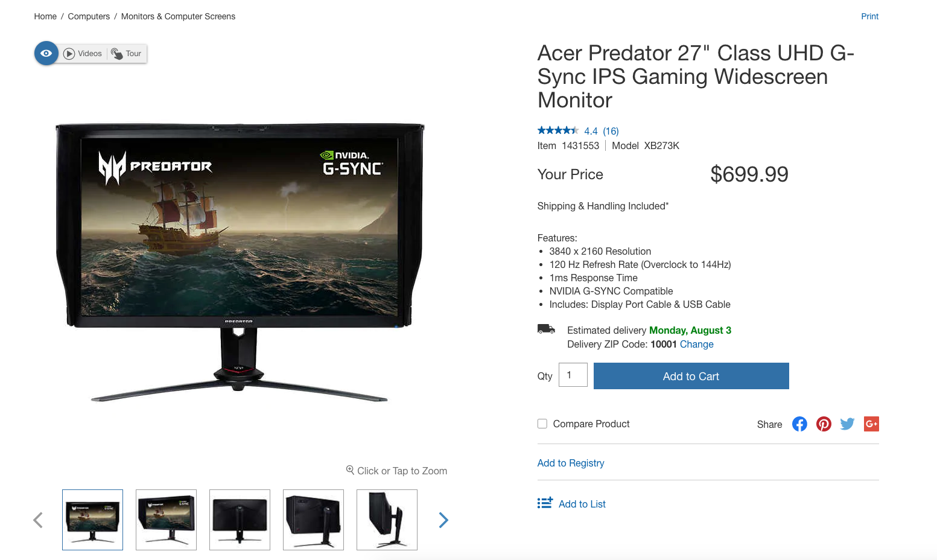Open the Videos media option
937x560 pixels.
click(83, 54)
